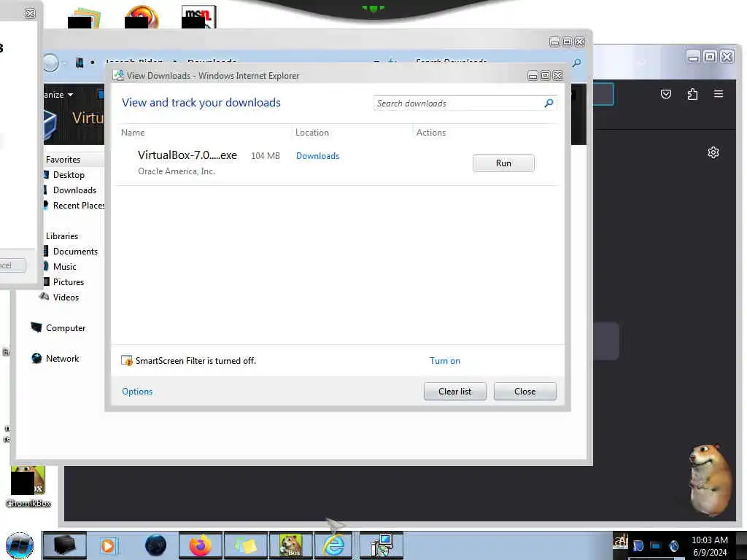The image size is (747, 560).
Task: Click the hamster mascot on desktop
Action: click(x=710, y=480)
